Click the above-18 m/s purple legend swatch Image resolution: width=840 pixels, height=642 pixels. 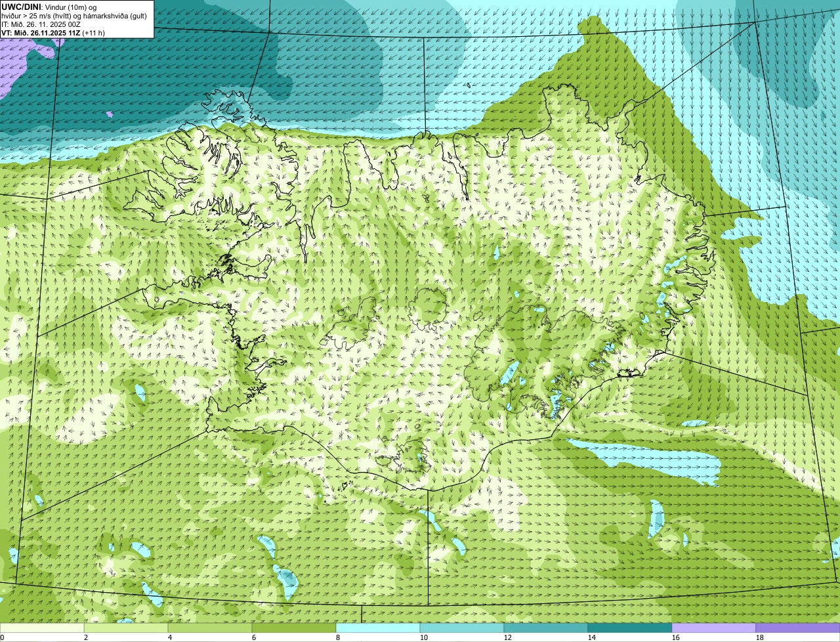(x=798, y=628)
